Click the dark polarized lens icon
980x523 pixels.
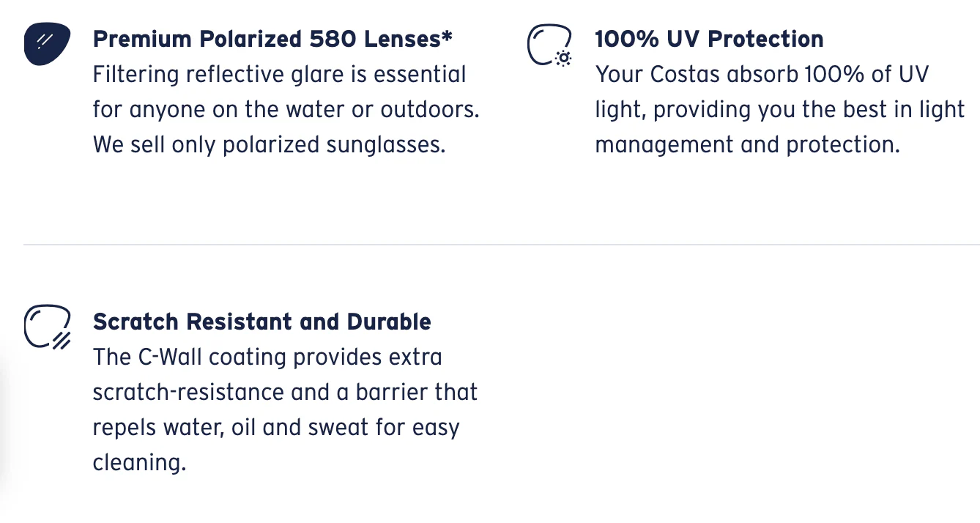click(x=47, y=44)
